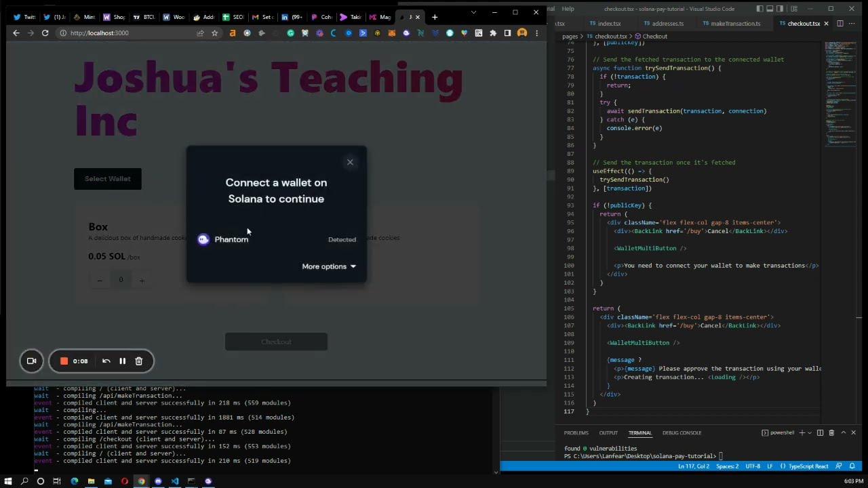Close the terminal panel
This screenshot has height=488, width=868.
click(853, 433)
